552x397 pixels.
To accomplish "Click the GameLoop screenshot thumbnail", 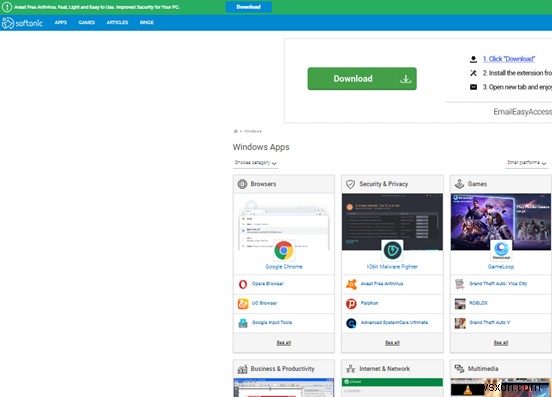I will [x=501, y=222].
